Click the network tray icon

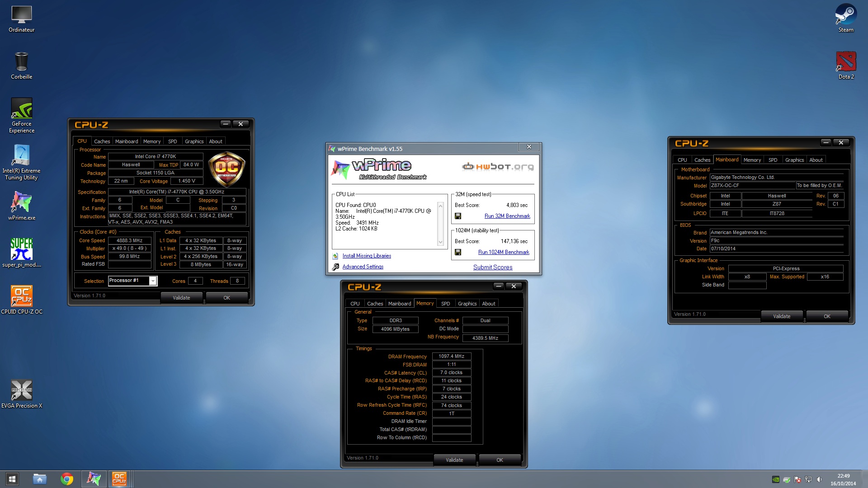(808, 479)
